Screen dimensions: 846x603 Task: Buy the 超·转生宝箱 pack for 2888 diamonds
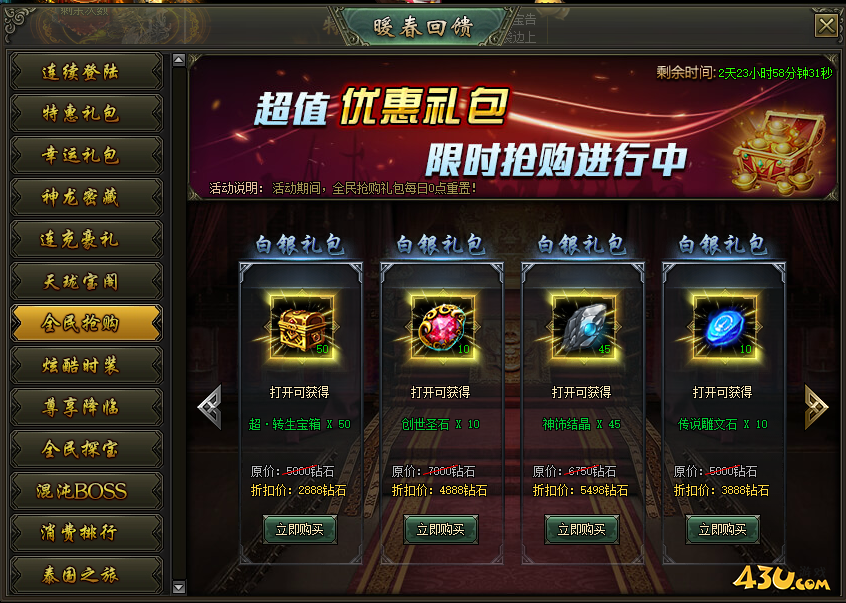(300, 530)
